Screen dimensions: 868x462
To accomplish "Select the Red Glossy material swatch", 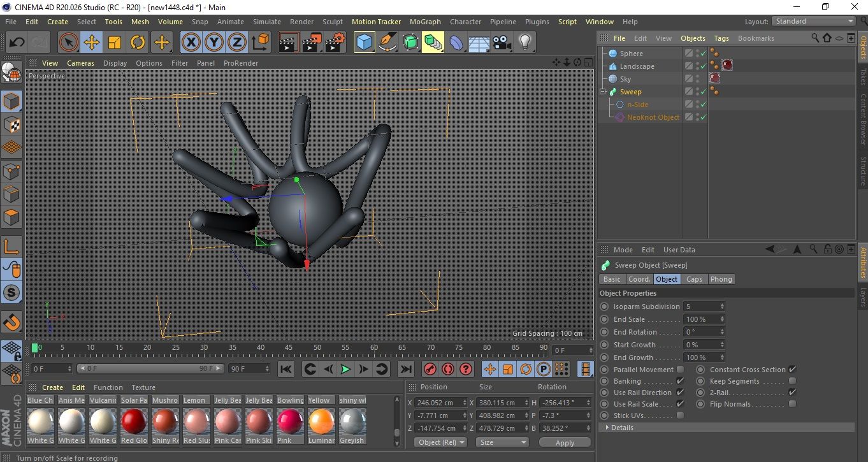I will tap(134, 421).
